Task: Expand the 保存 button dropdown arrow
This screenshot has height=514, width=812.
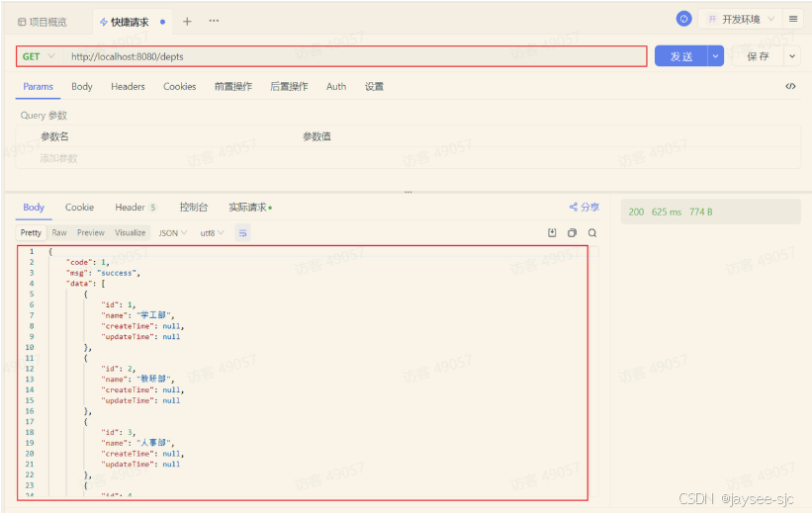Action: coord(792,56)
